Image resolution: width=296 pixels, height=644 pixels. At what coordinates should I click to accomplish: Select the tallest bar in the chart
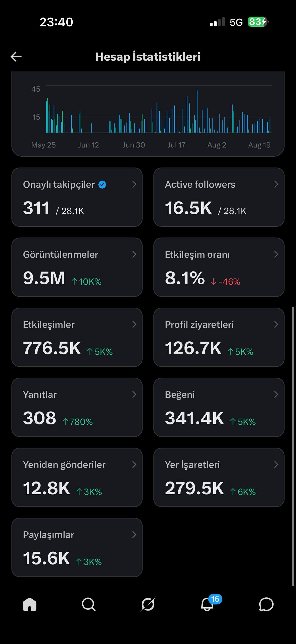coord(197,111)
